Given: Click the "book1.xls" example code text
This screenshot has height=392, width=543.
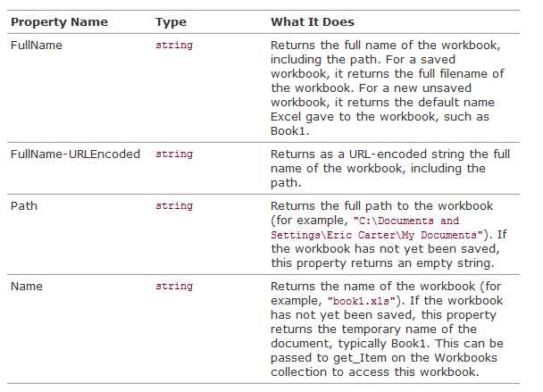Looking at the screenshot, I should pos(362,301).
